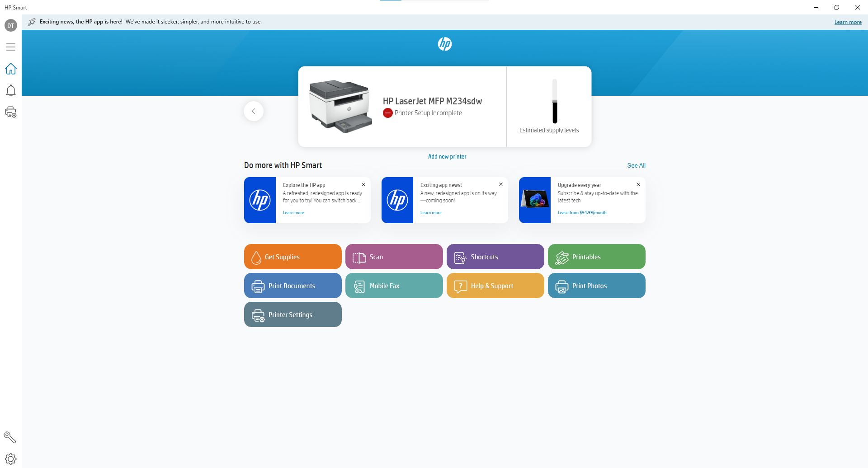Image resolution: width=868 pixels, height=468 pixels.
Task: Click HP logo thumbnail on Exciting news card
Action: 397,200
